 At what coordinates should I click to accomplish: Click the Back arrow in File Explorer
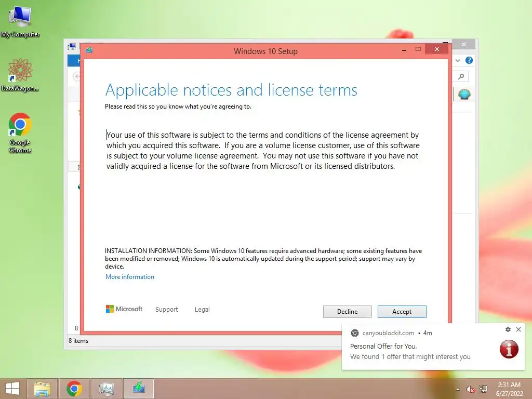pos(76,76)
